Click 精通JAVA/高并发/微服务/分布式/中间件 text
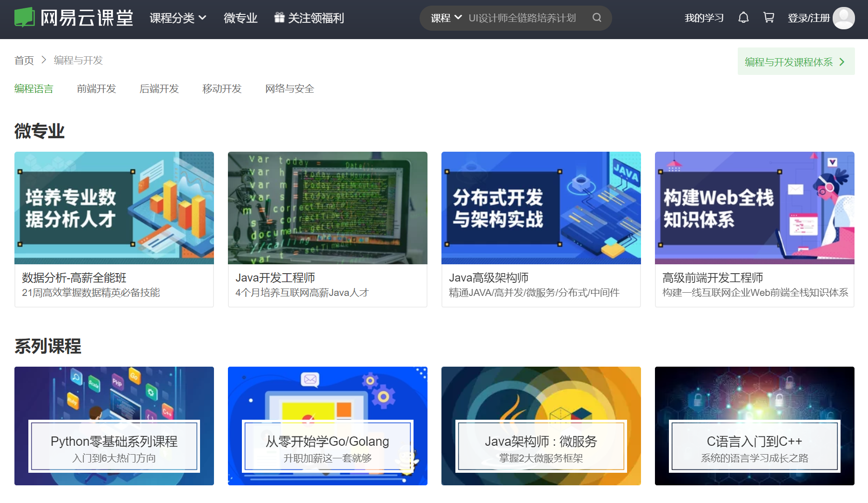 tap(534, 293)
